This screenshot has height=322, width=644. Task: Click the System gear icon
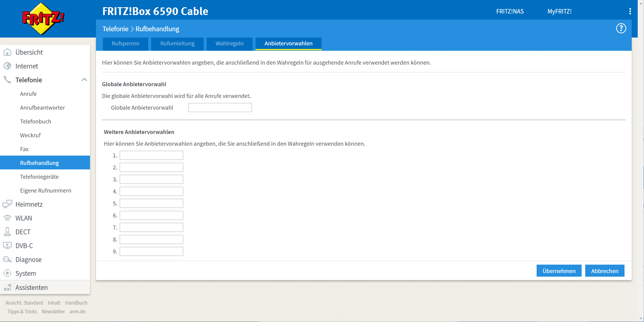tap(7, 273)
